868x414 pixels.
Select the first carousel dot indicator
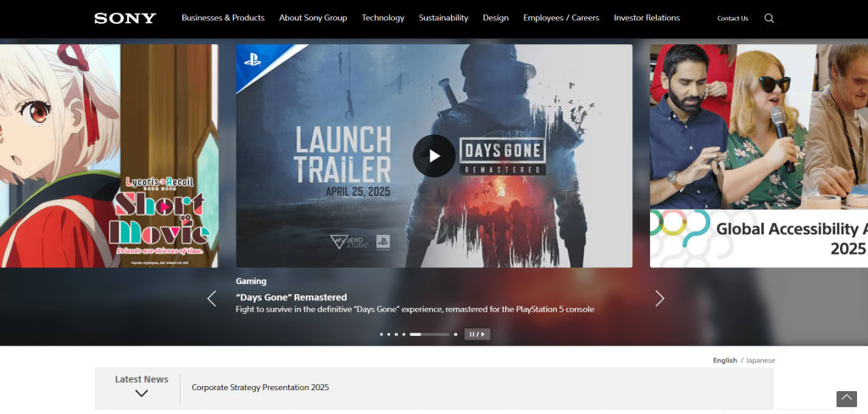pos(381,334)
